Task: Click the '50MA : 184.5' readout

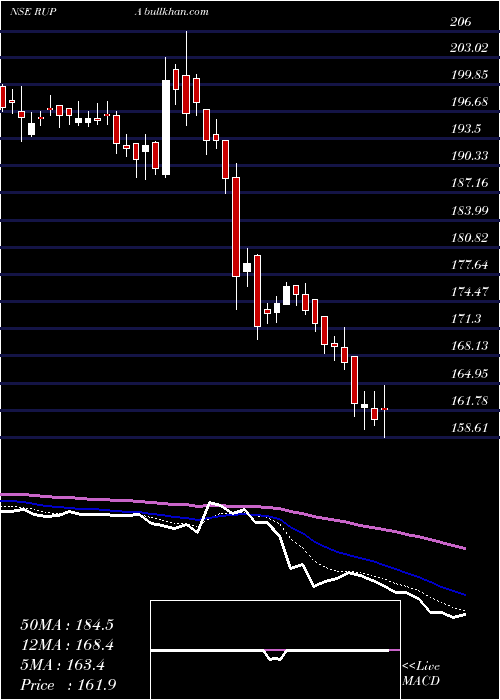Action: pos(67,625)
